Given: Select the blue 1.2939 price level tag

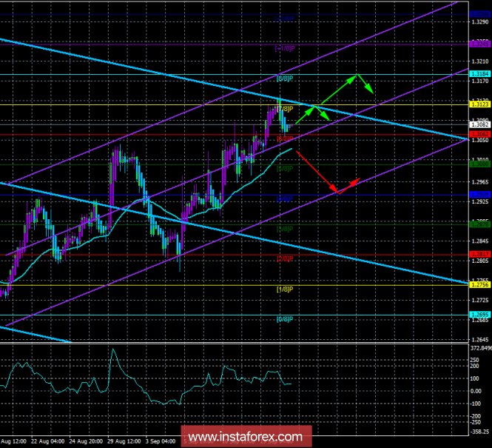Looking at the screenshot, I should [x=479, y=195].
